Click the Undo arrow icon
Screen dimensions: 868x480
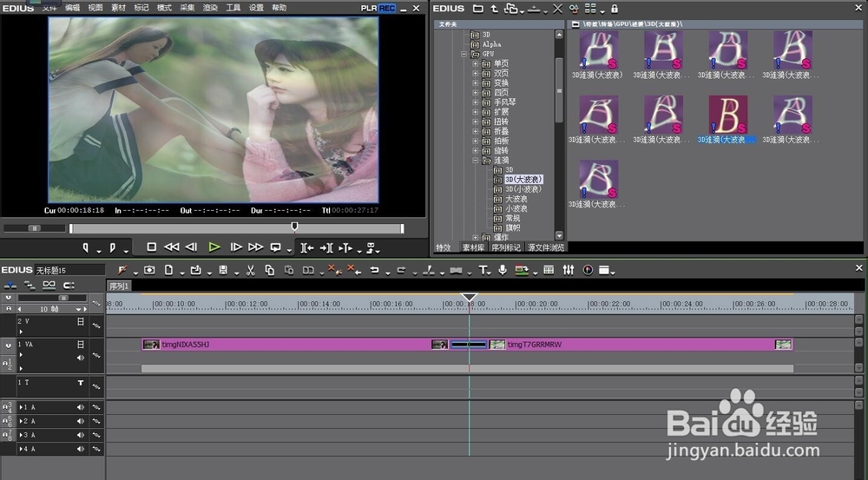(375, 270)
